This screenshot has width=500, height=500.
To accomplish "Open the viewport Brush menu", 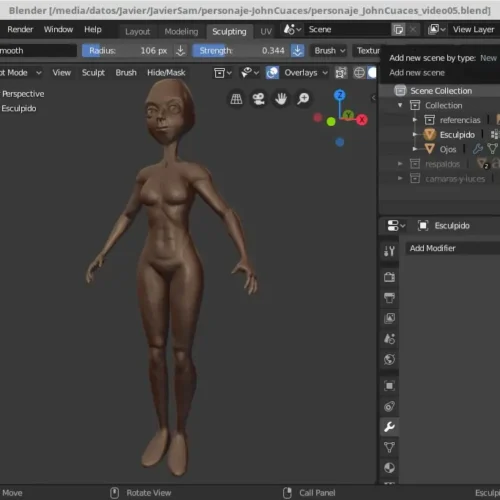I will click(126, 73).
